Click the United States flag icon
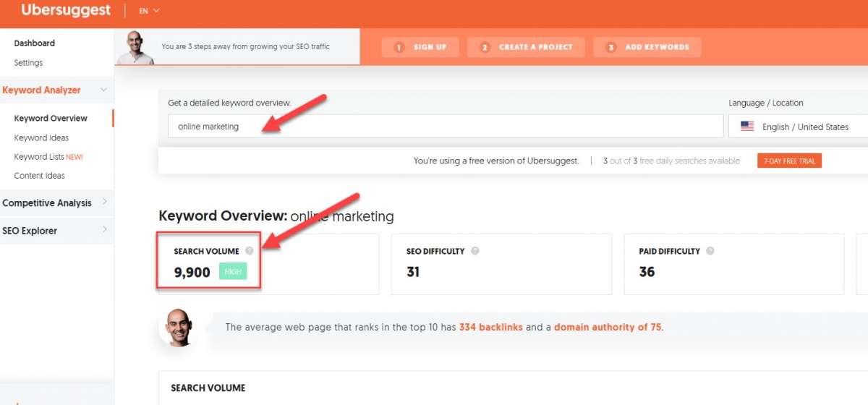 pos(747,127)
